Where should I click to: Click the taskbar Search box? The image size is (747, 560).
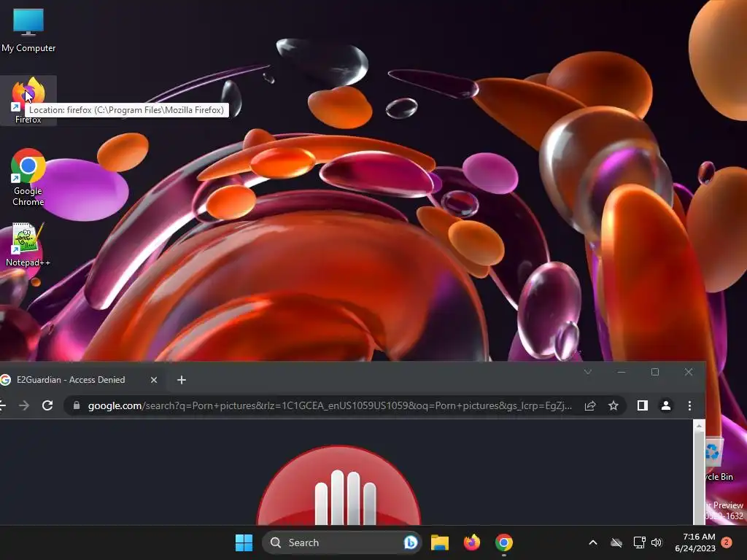pos(341,542)
